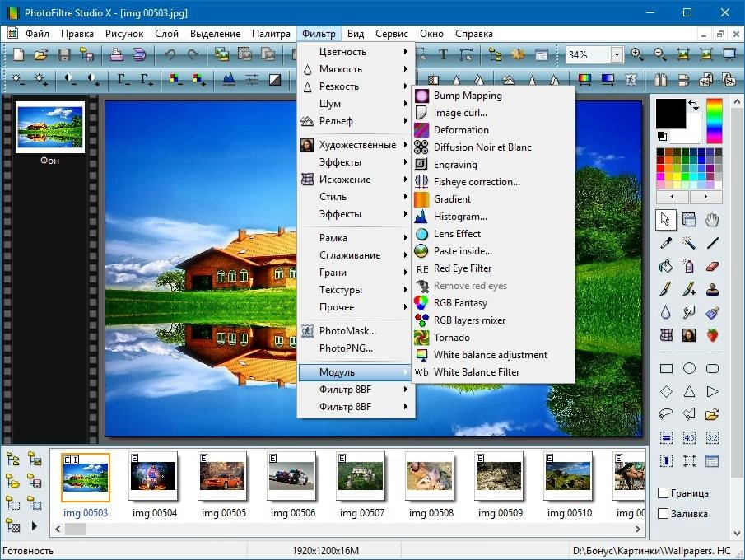745x560 pixels.
Task: Select the Spray tool
Action: (689, 266)
